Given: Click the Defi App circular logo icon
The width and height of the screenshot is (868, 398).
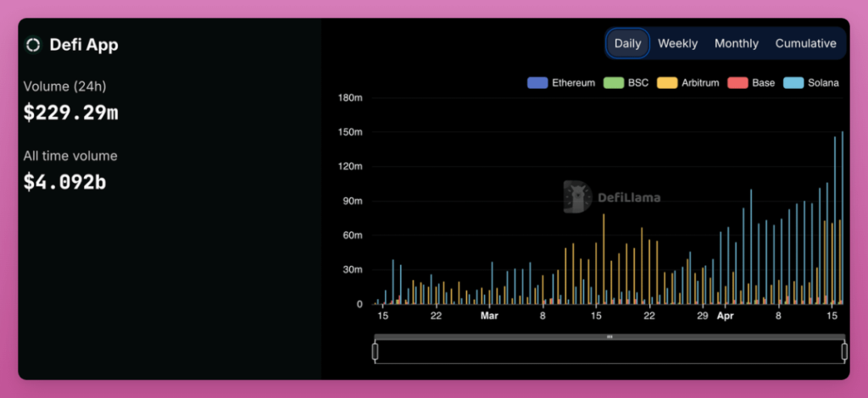Looking at the screenshot, I should click(x=33, y=45).
